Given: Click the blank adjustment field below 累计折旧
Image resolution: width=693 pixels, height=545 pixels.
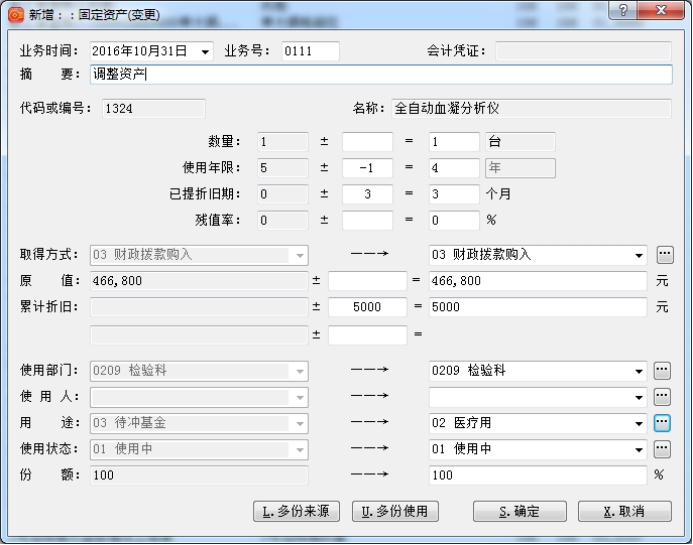Looking at the screenshot, I should (367, 335).
